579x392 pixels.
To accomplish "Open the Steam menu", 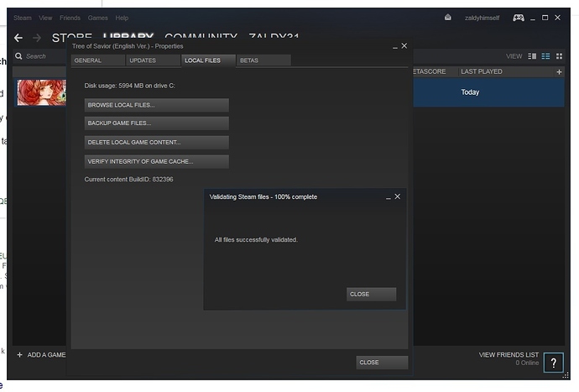I will click(22, 18).
